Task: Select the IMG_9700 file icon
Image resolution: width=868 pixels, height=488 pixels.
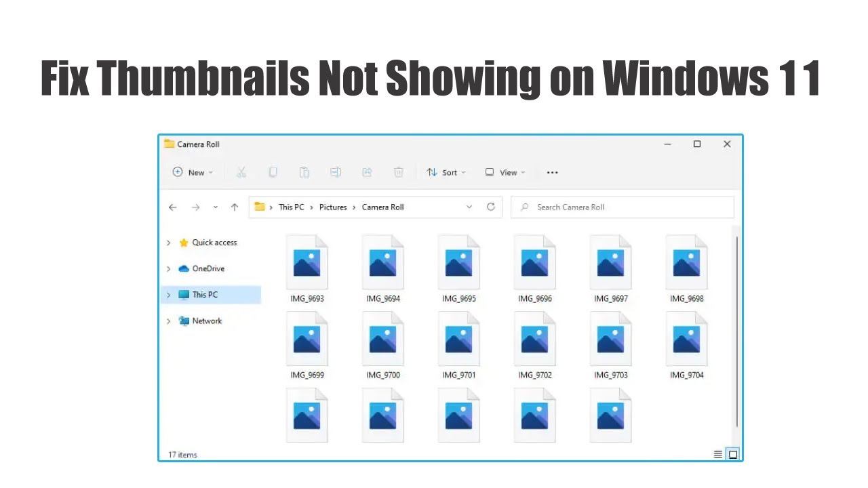Action: [383, 339]
